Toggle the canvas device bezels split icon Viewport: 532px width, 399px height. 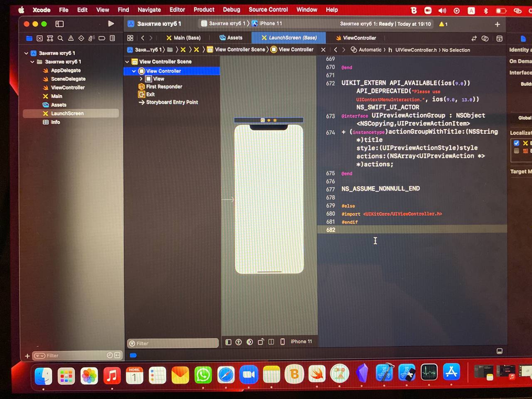[x=271, y=342]
